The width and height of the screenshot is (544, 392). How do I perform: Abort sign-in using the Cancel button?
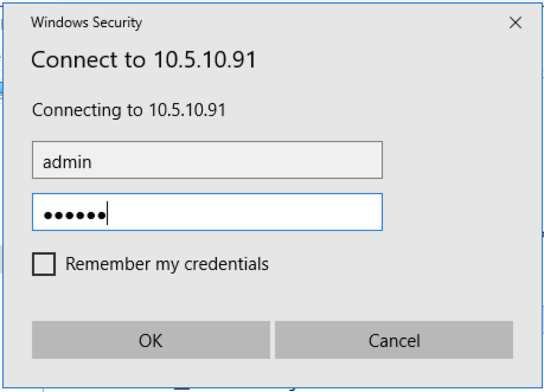pyautogui.click(x=393, y=340)
